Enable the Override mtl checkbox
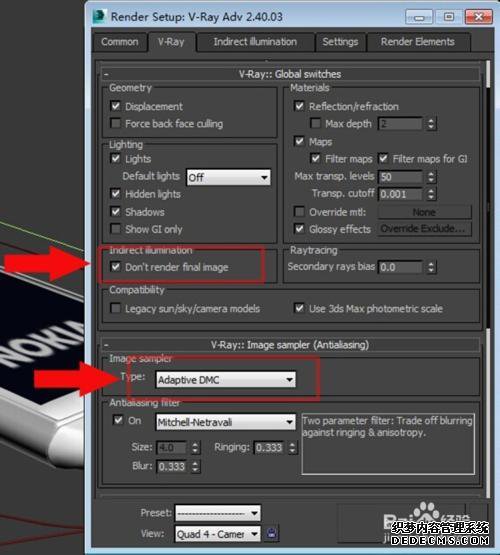The width and height of the screenshot is (500, 555). [x=299, y=212]
